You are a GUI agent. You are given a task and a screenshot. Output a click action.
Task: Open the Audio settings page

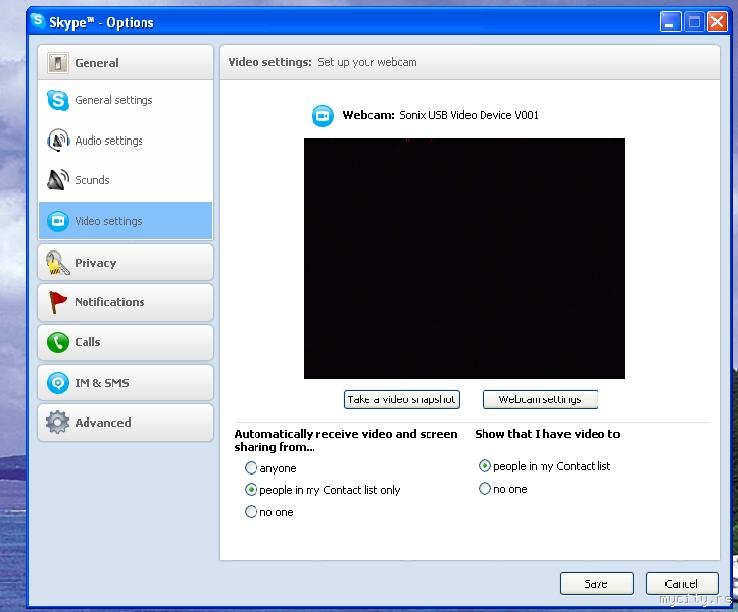[125, 140]
